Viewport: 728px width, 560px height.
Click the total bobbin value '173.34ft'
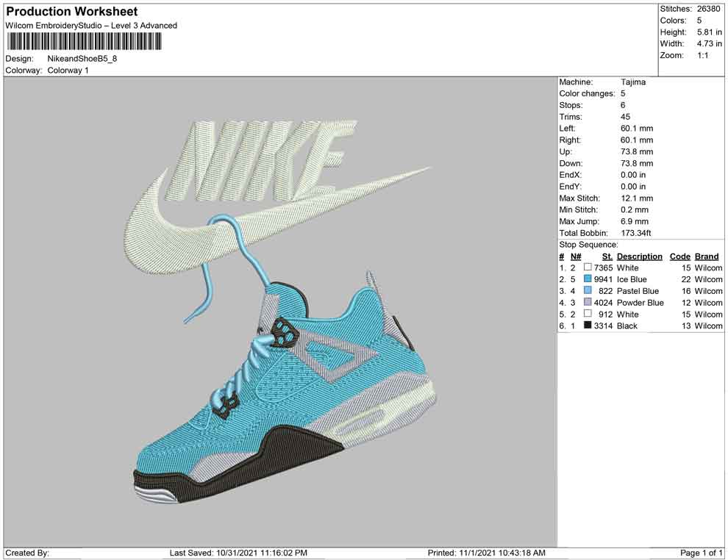(x=635, y=233)
